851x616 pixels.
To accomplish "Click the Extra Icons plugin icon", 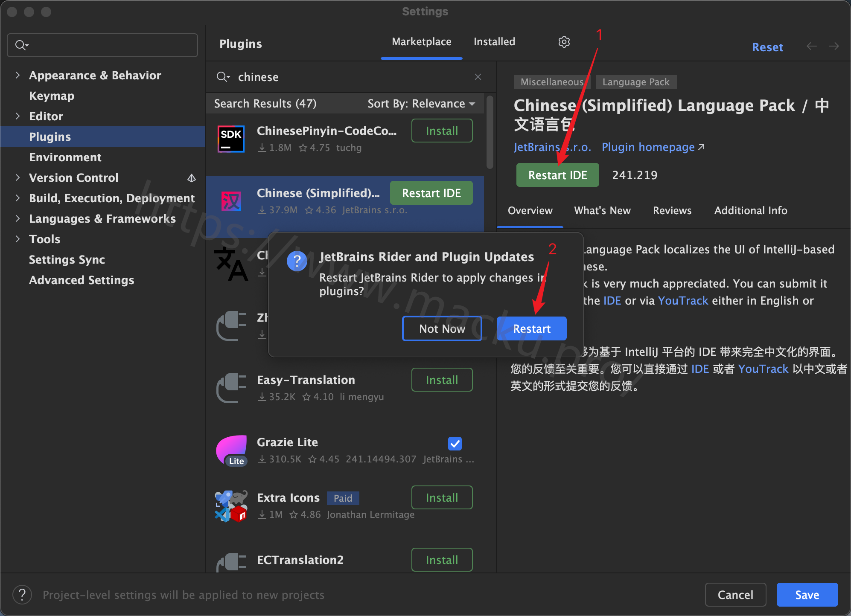I will tap(231, 506).
